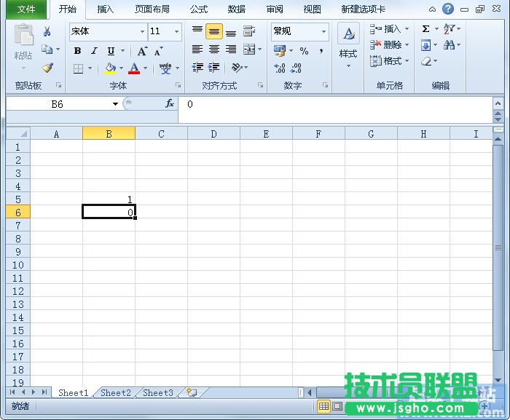This screenshot has height=420, width=510.
Task: Switch to 页面布局 Page Layout tab
Action: click(152, 9)
